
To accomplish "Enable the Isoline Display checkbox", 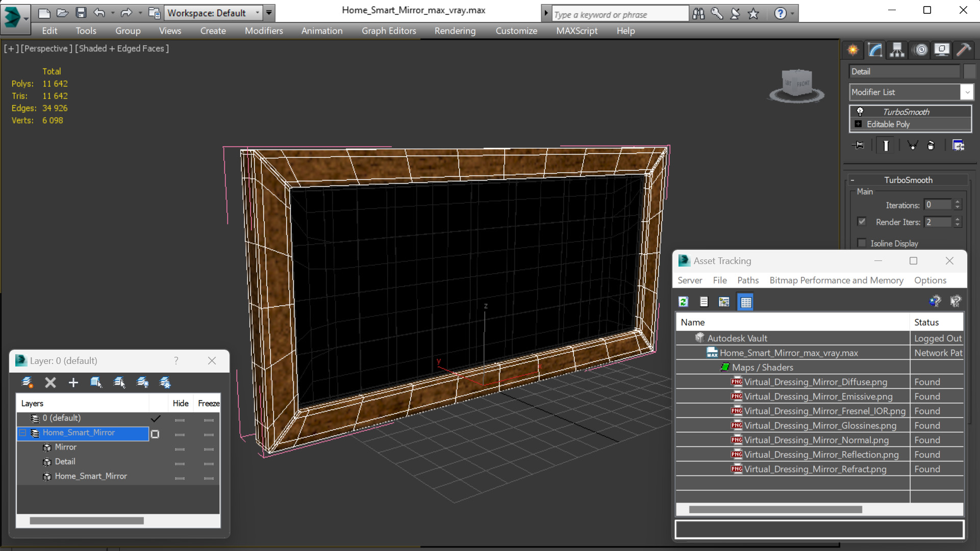I will click(x=862, y=243).
